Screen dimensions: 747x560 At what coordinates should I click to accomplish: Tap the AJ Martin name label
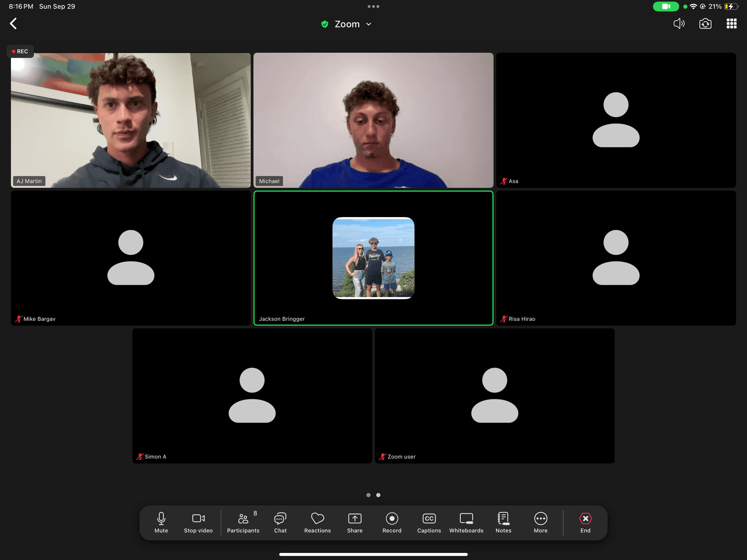(x=29, y=181)
